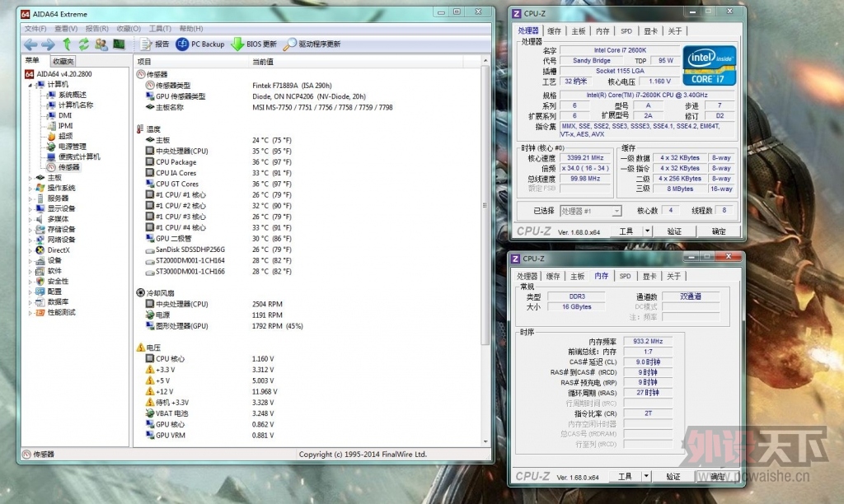Screen dimensions: 844x504
Task: Click the 项目 column header
Action: coord(191,61)
